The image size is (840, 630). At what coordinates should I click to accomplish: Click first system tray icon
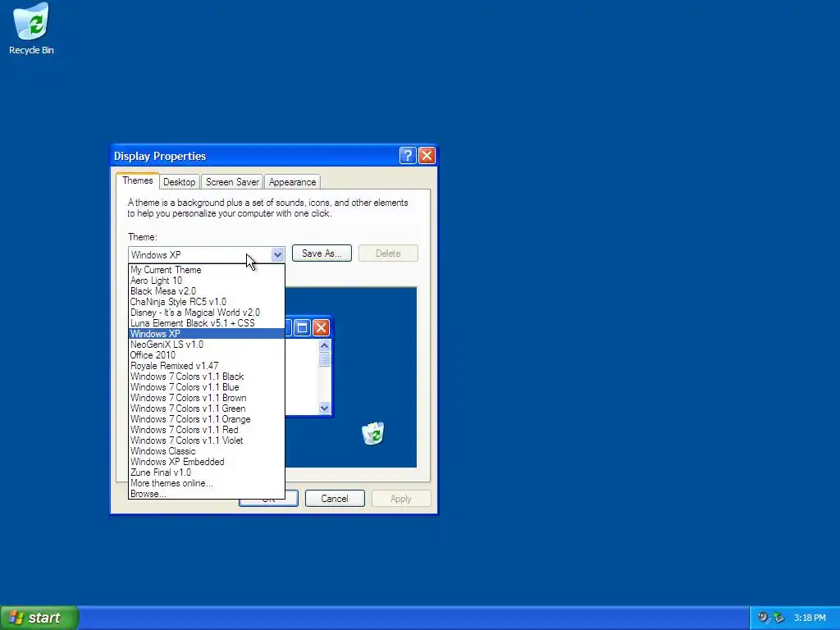pyautogui.click(x=763, y=618)
